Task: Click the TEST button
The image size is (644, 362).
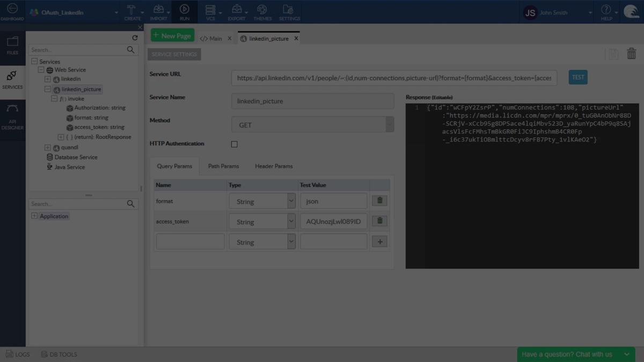Action: [578, 77]
